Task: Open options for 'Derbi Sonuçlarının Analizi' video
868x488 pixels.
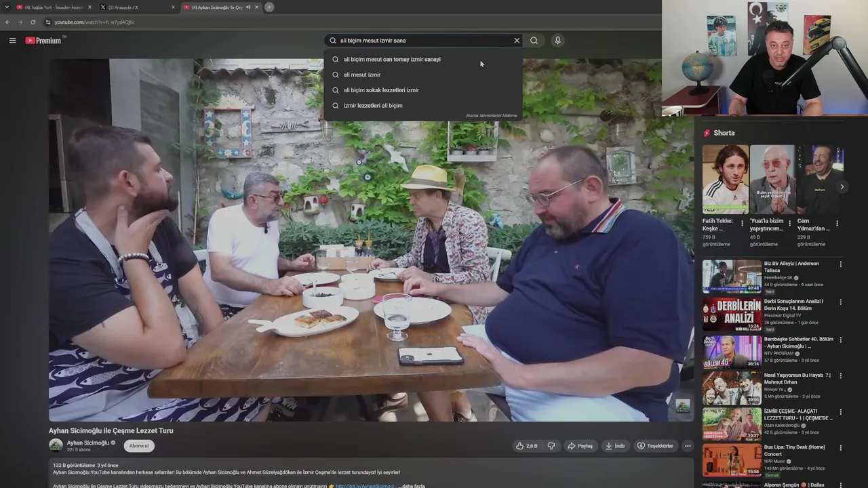Action: (841, 302)
